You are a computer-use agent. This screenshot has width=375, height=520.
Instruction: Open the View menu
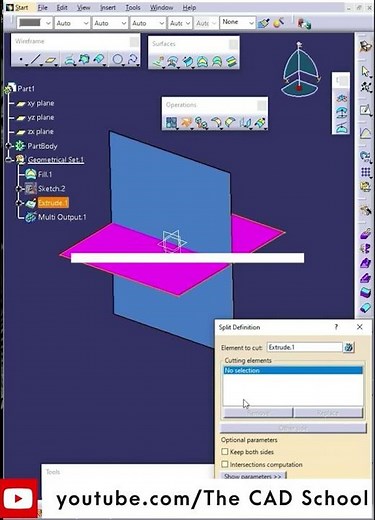coord(83,7)
